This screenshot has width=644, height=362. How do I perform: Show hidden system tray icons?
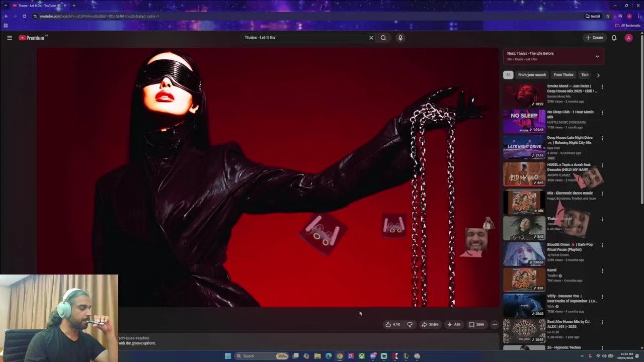click(582, 356)
